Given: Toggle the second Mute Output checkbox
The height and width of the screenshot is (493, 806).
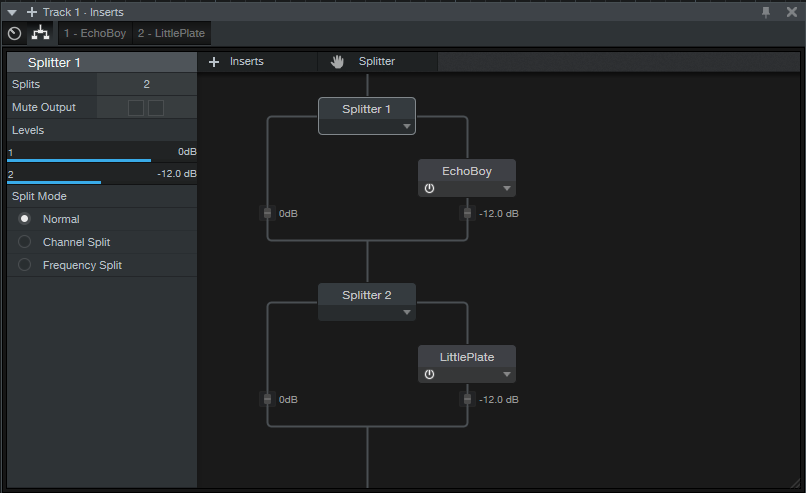Looking at the screenshot, I should tap(156, 108).
